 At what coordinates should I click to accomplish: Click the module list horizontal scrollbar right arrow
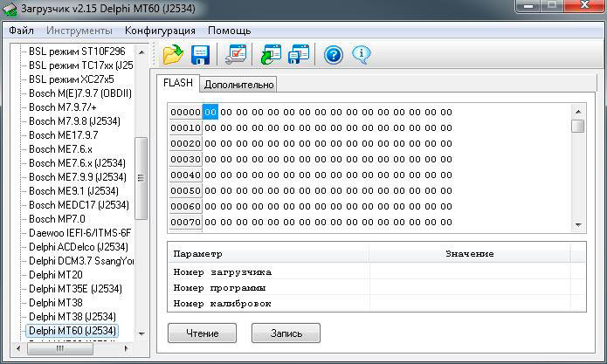pos(125,348)
